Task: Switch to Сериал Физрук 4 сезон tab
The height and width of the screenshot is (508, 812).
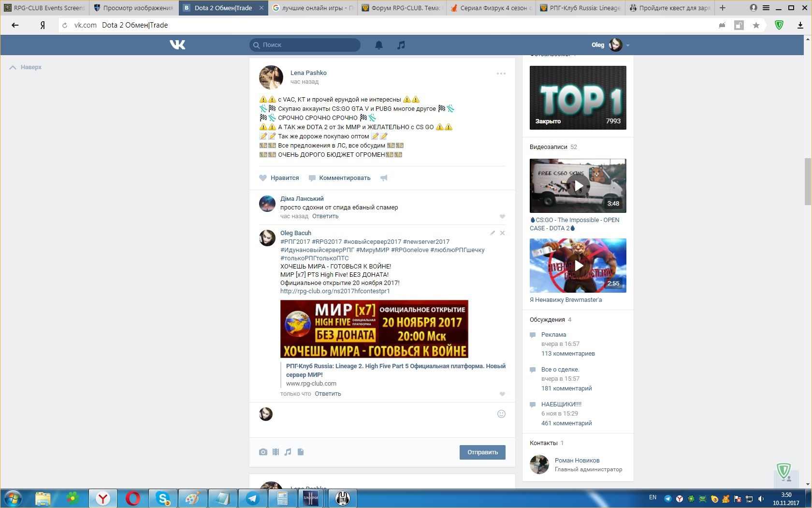Action: [x=491, y=8]
